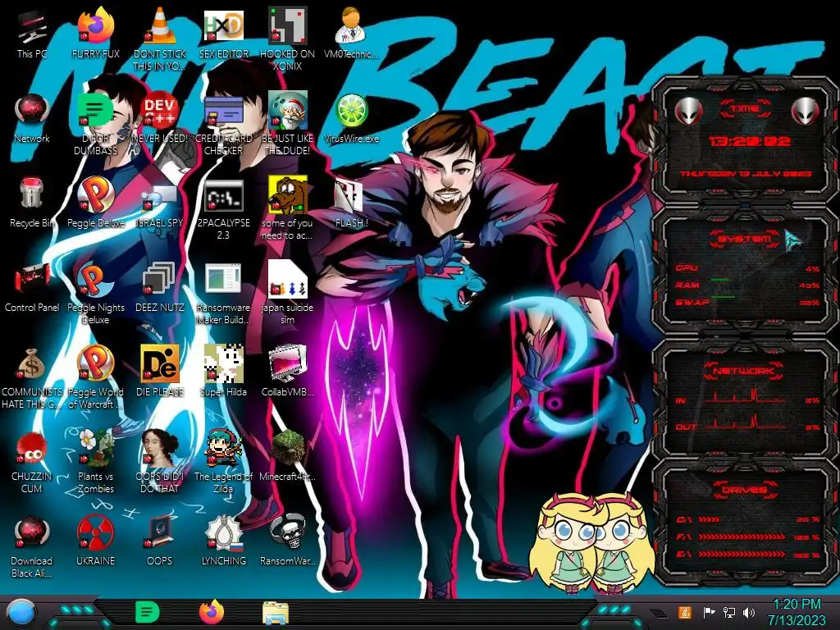The width and height of the screenshot is (840, 630).
Task: Click the orange Java tray icon
Action: click(684, 612)
